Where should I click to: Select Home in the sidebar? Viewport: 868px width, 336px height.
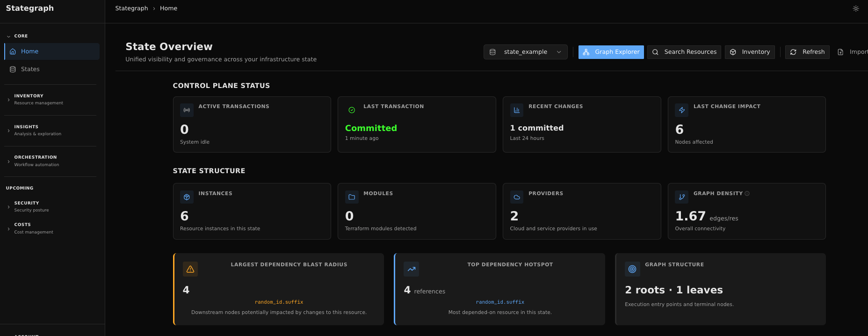tap(52, 51)
